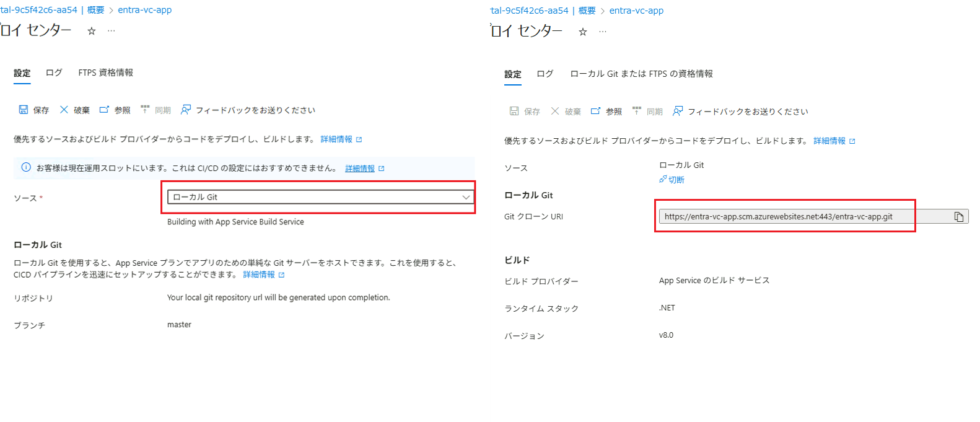Copy the Git clone URI with copy icon

(958, 217)
